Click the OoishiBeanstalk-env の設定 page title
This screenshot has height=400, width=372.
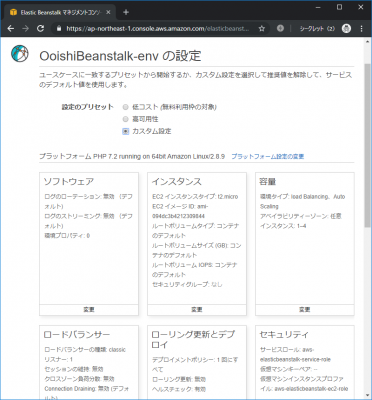click(120, 56)
